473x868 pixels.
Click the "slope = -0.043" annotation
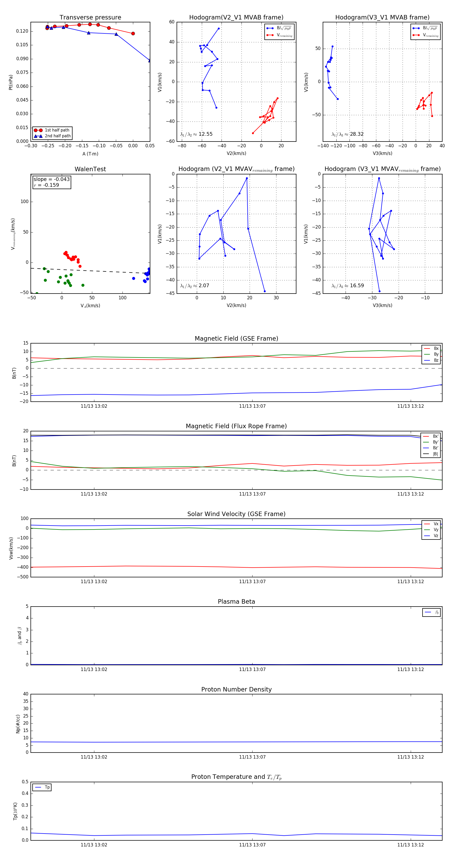coord(52,179)
